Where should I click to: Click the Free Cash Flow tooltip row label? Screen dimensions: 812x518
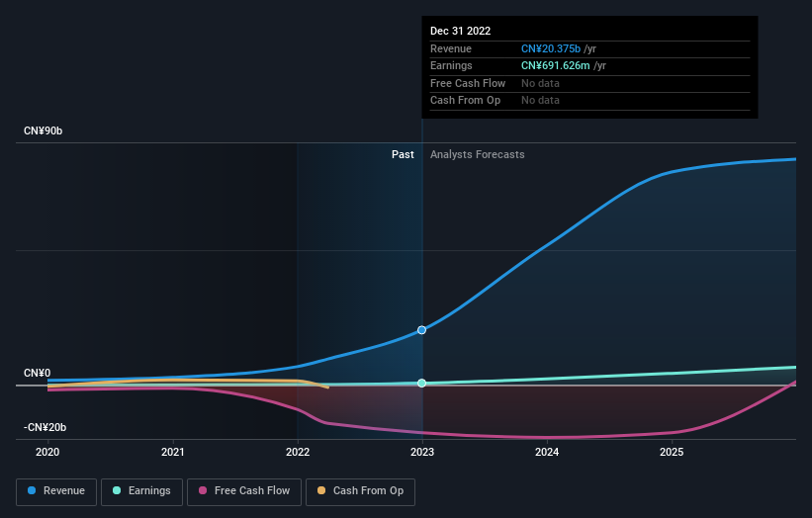point(468,83)
